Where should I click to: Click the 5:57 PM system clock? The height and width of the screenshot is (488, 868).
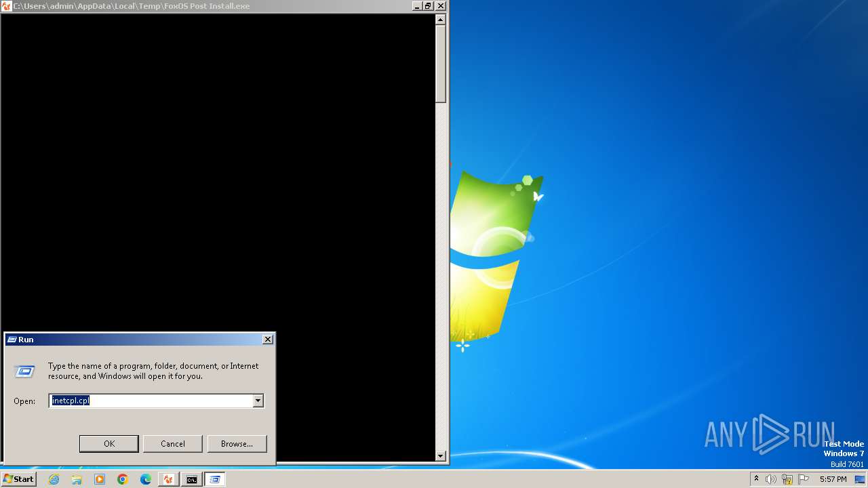coord(833,479)
